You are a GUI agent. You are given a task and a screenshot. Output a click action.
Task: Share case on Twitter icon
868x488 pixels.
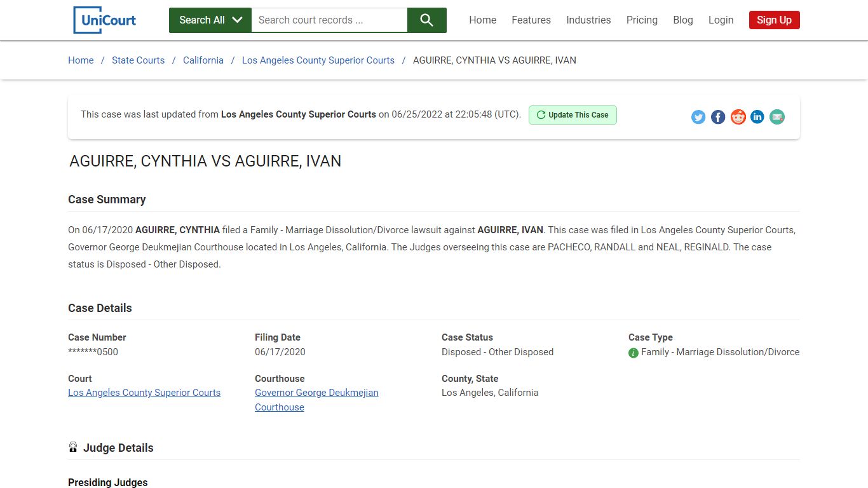[698, 117]
